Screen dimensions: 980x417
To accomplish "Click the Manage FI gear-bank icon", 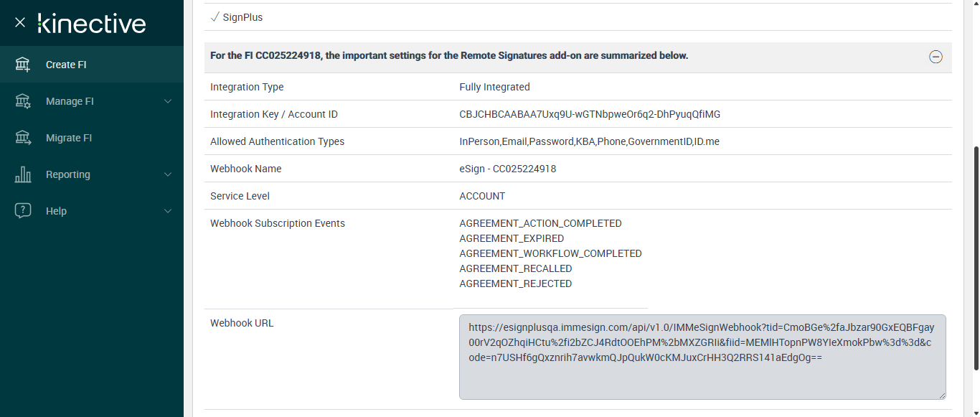I will (23, 101).
